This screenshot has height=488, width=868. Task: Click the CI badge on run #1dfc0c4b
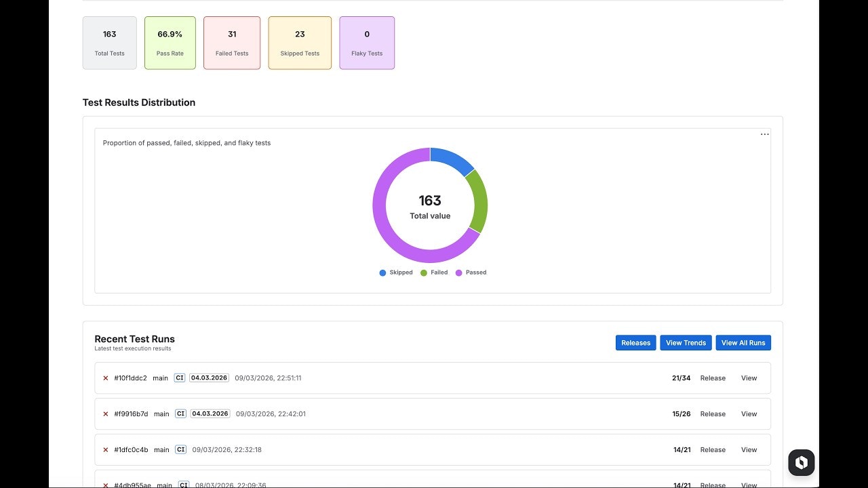(x=180, y=450)
